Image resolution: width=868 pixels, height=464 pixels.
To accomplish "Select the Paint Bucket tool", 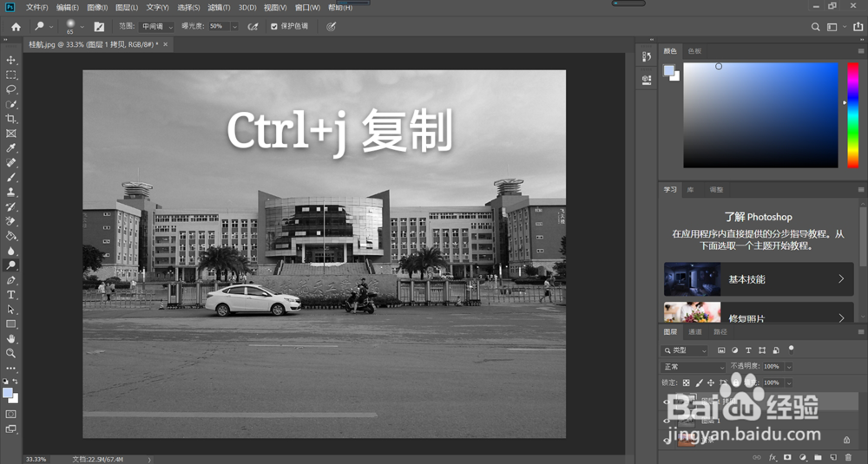I will tap(10, 236).
